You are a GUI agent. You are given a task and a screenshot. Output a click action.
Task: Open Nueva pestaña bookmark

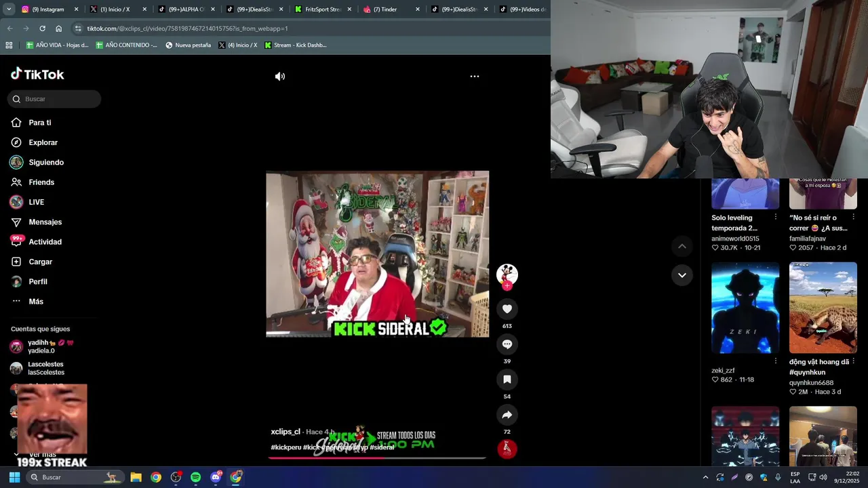pyautogui.click(x=189, y=45)
